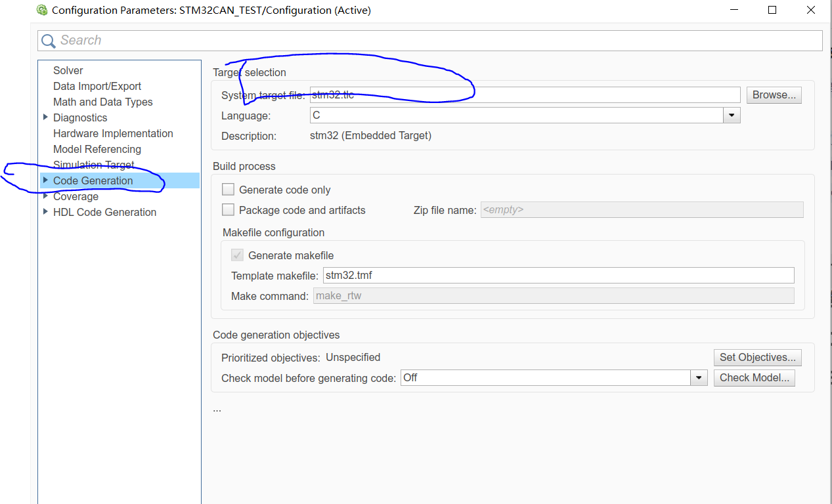The width and height of the screenshot is (832, 504).
Task: Expand the Code Generation node arrow
Action: [45, 180]
